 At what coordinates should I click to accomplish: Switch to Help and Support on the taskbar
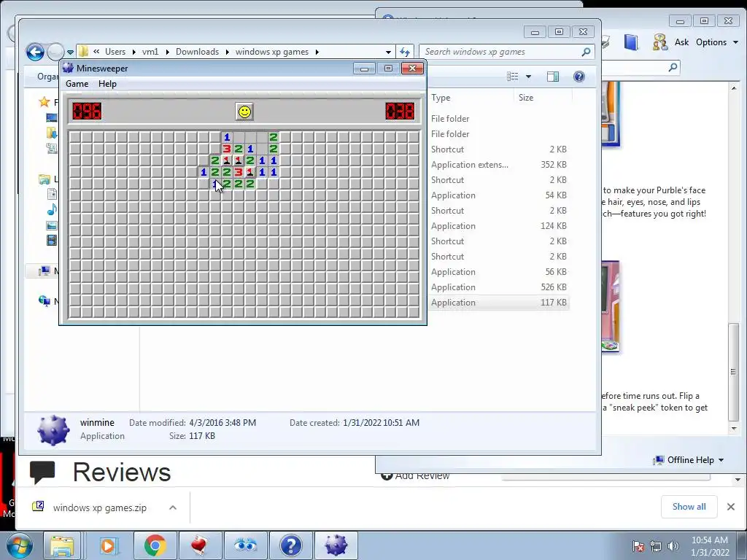tap(290, 545)
